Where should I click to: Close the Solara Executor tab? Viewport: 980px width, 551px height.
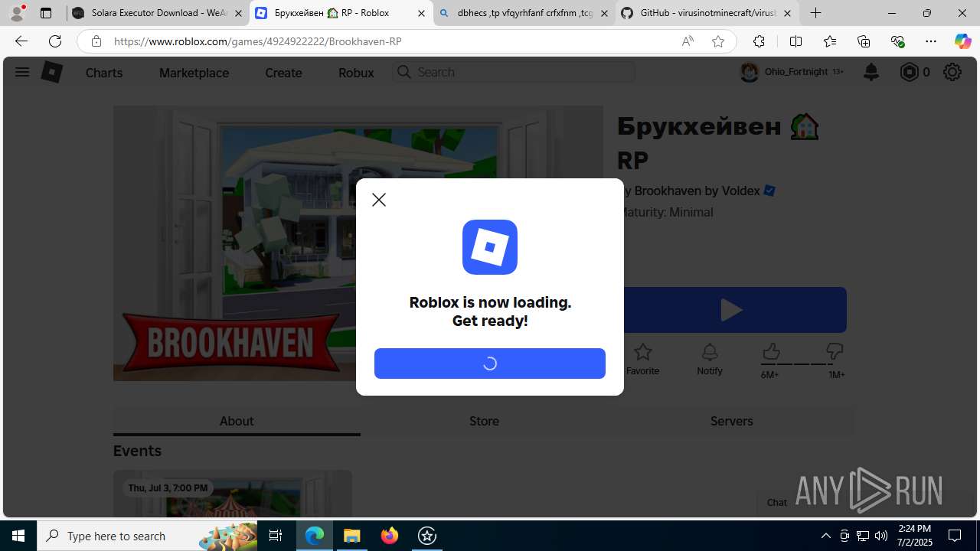click(238, 13)
